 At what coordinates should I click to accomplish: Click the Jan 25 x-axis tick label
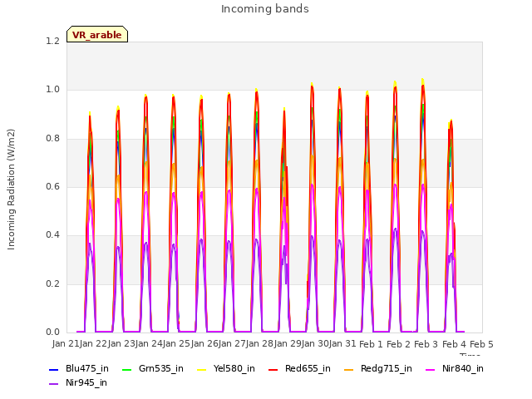point(176,344)
